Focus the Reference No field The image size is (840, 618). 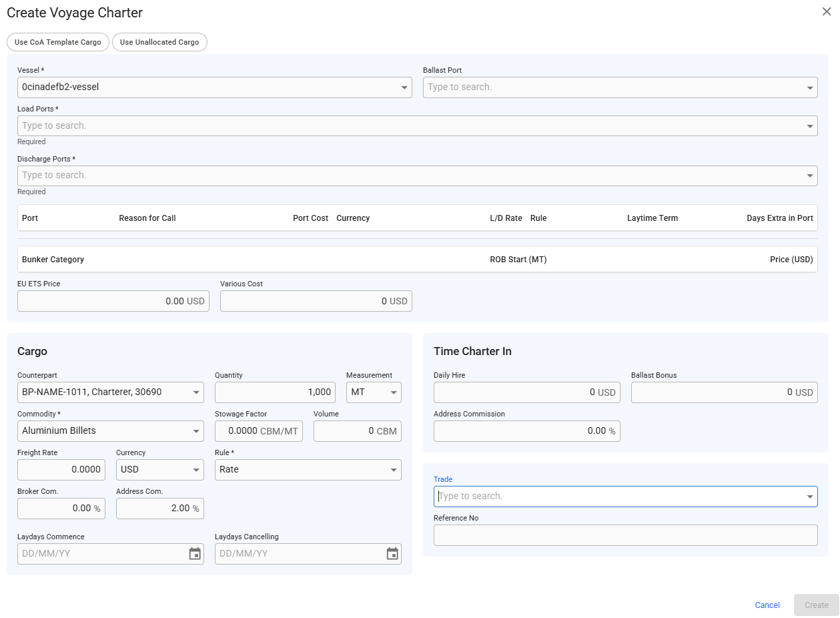pos(624,535)
